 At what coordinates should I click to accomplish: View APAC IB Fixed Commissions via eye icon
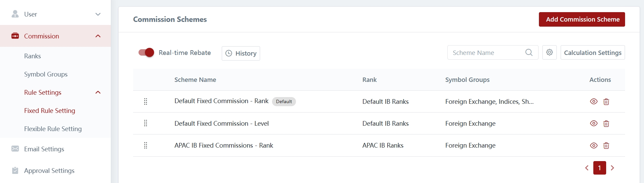pyautogui.click(x=594, y=146)
